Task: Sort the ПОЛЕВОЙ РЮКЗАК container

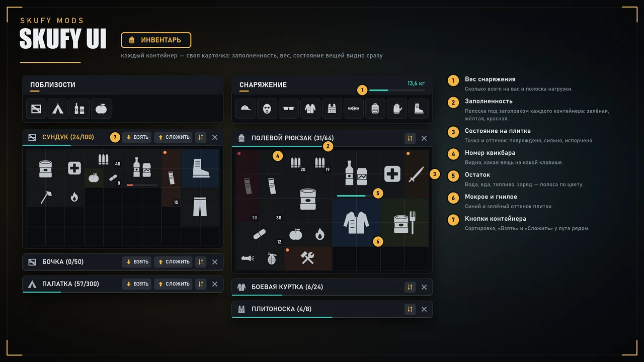Action: click(410, 138)
